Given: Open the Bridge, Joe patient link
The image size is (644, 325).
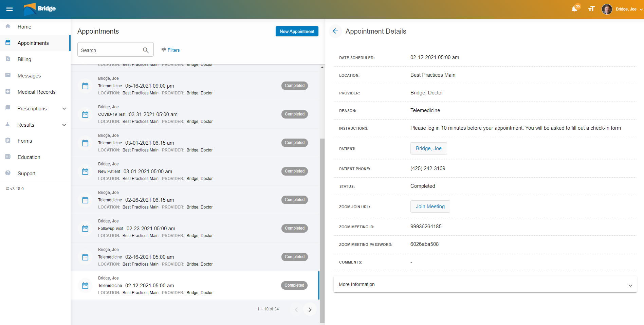Looking at the screenshot, I should pyautogui.click(x=428, y=148).
